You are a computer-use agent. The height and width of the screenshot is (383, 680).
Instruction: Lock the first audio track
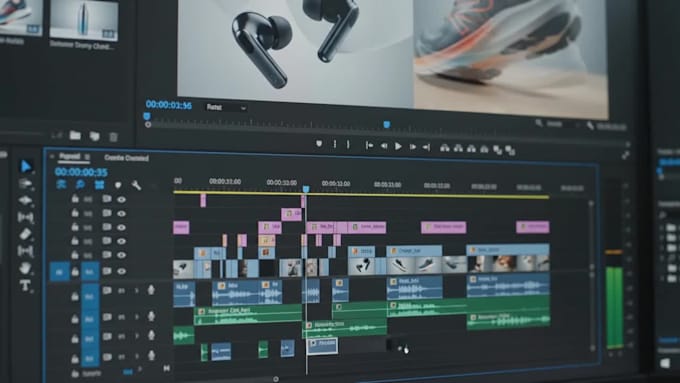(75, 296)
